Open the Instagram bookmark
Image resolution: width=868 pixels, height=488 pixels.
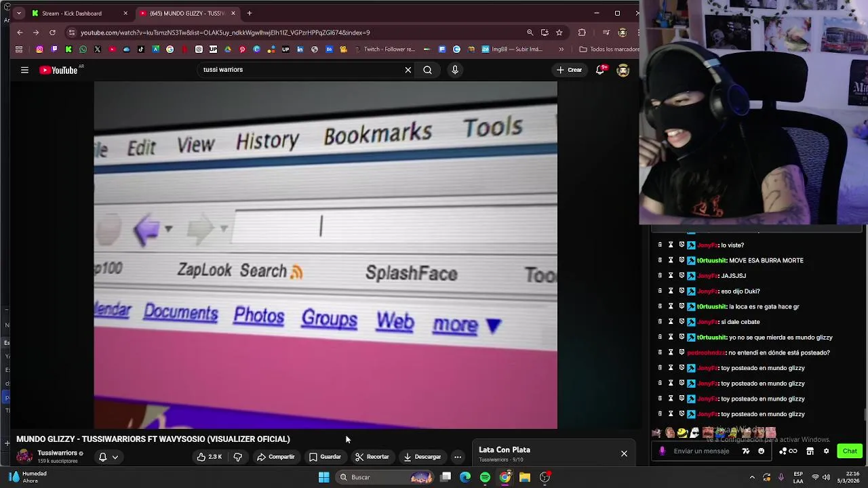(39, 49)
